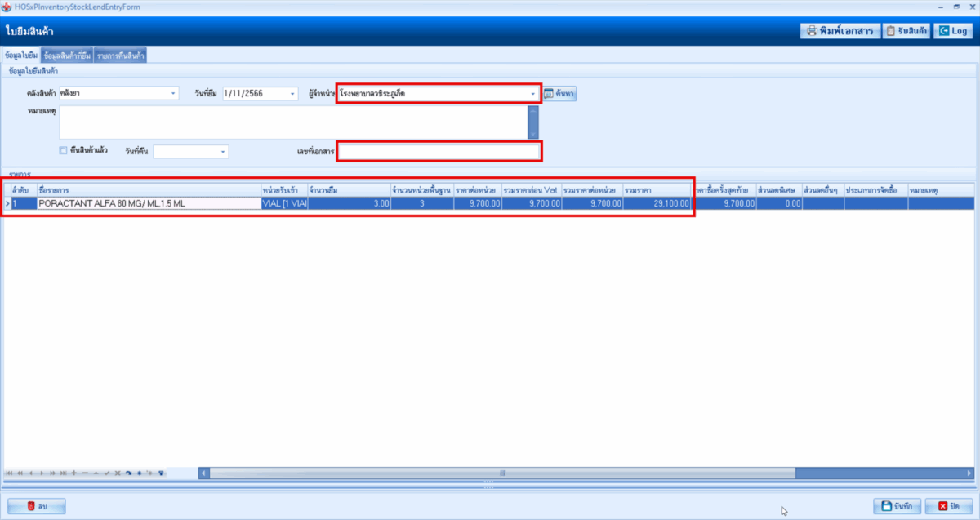
Task: Switch to รายการคืนสินค้า tab
Action: point(120,56)
